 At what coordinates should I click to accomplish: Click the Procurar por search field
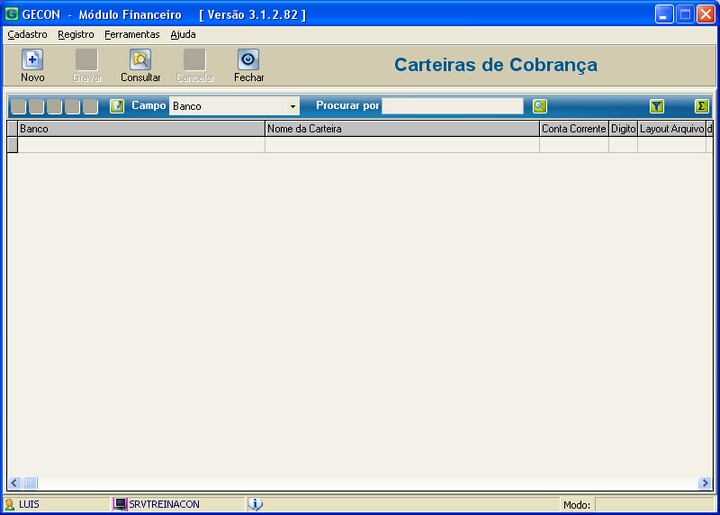click(x=452, y=106)
